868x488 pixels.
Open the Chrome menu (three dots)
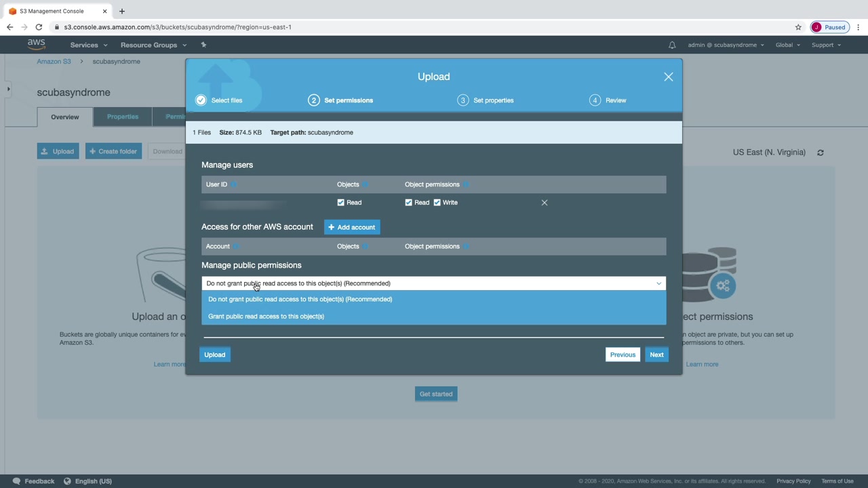[859, 27]
